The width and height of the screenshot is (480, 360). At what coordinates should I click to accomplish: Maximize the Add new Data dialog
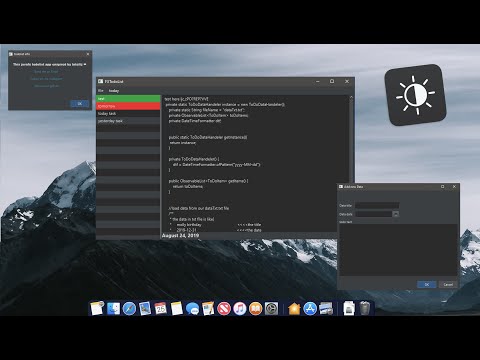(x=443, y=187)
